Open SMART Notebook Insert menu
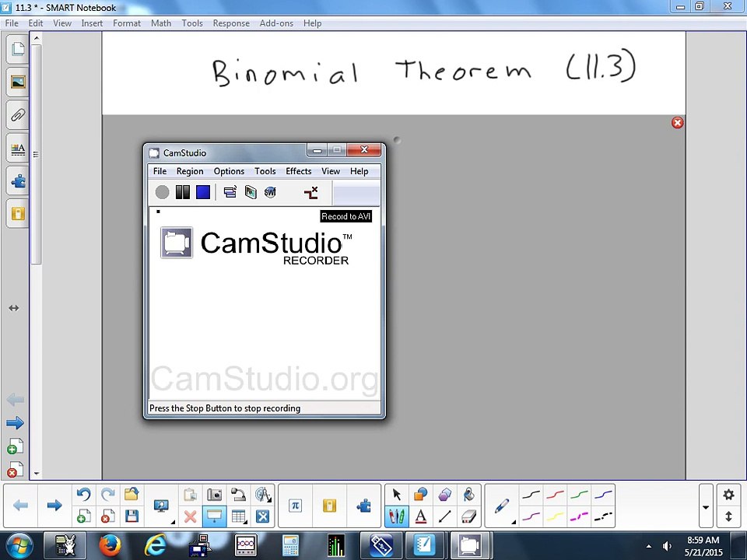This screenshot has height=560, width=747. (92, 23)
